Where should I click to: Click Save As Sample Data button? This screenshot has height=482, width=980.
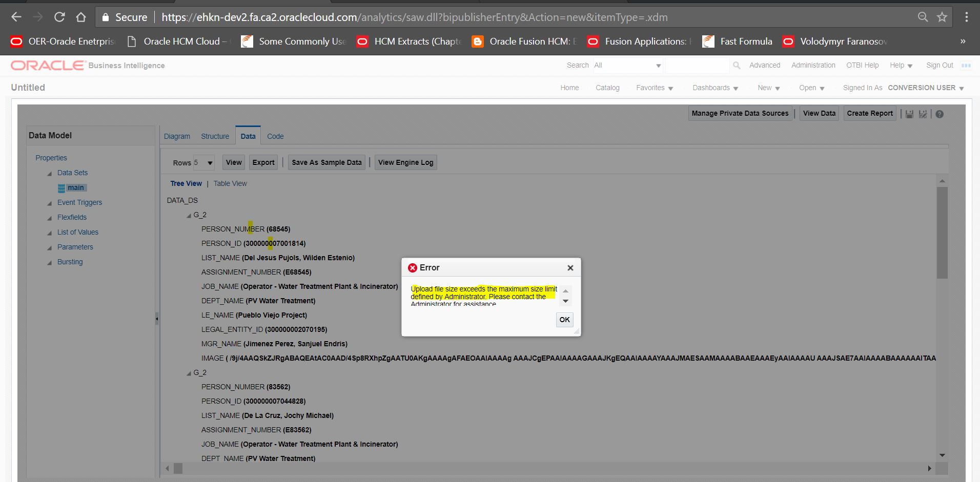pos(326,162)
